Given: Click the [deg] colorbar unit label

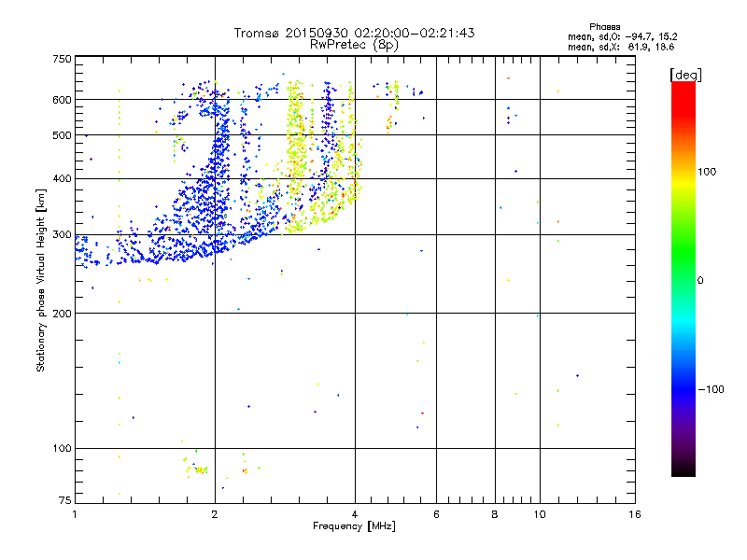Looking at the screenshot, I should click(685, 75).
